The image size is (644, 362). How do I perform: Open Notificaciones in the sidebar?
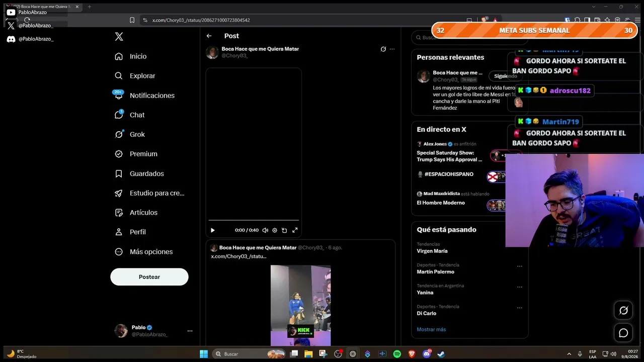[x=144, y=96]
